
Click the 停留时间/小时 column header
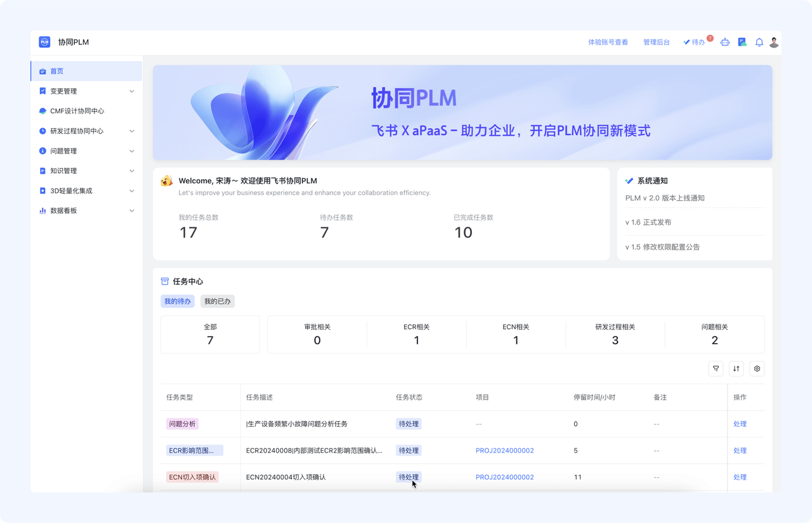[594, 397]
